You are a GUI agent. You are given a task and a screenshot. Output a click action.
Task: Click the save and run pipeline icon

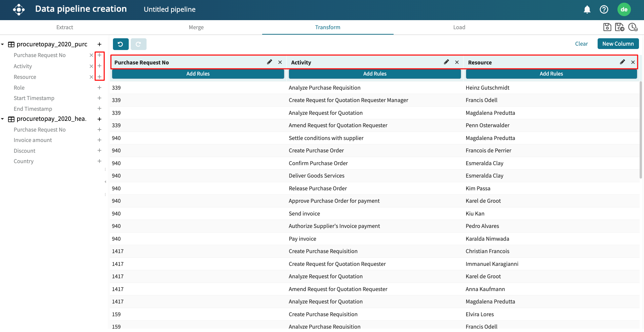[619, 27]
